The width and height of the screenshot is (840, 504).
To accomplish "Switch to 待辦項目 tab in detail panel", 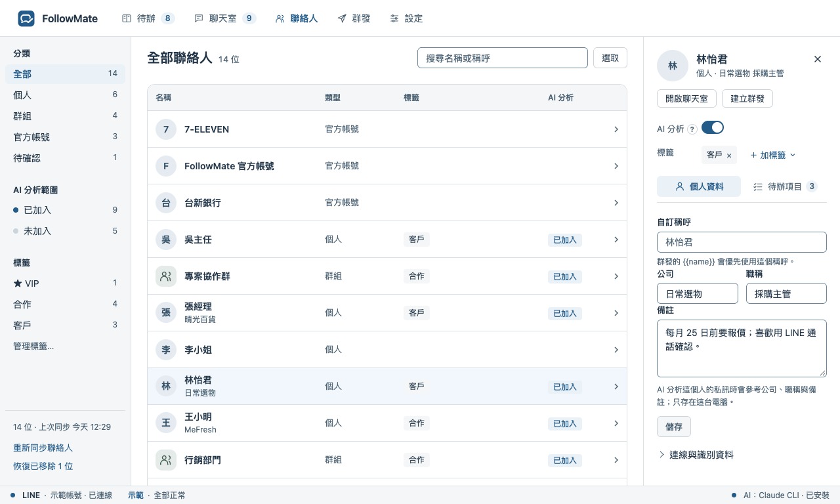I will (x=784, y=186).
